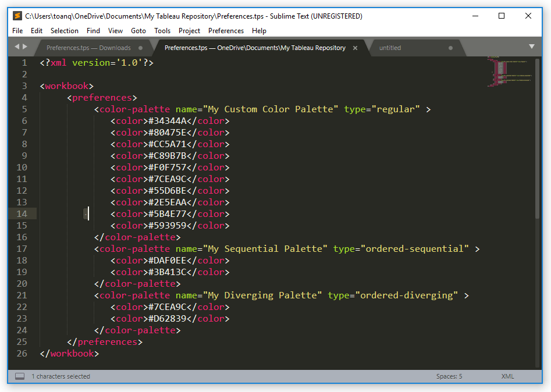
Task: Click the closing </workbook> tag
Action: pos(70,354)
